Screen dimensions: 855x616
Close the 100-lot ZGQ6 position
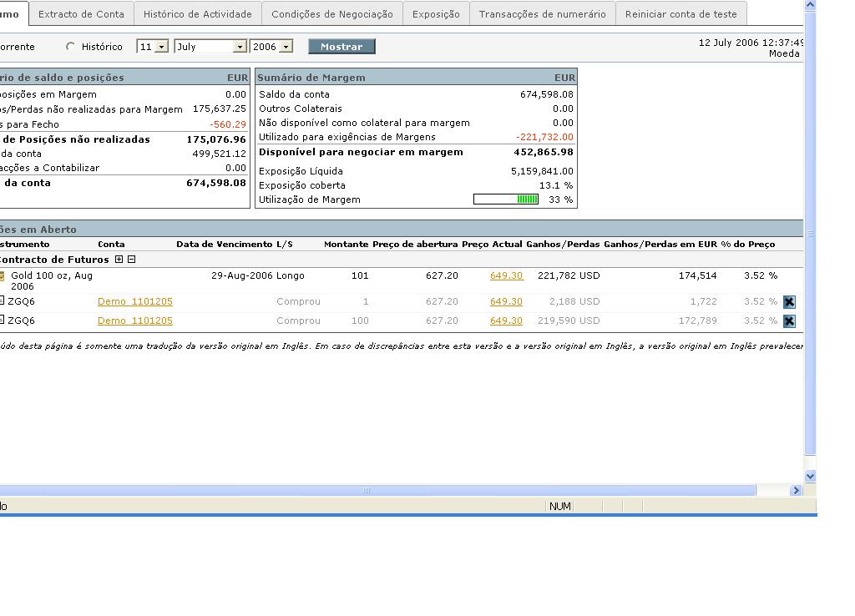(x=789, y=321)
